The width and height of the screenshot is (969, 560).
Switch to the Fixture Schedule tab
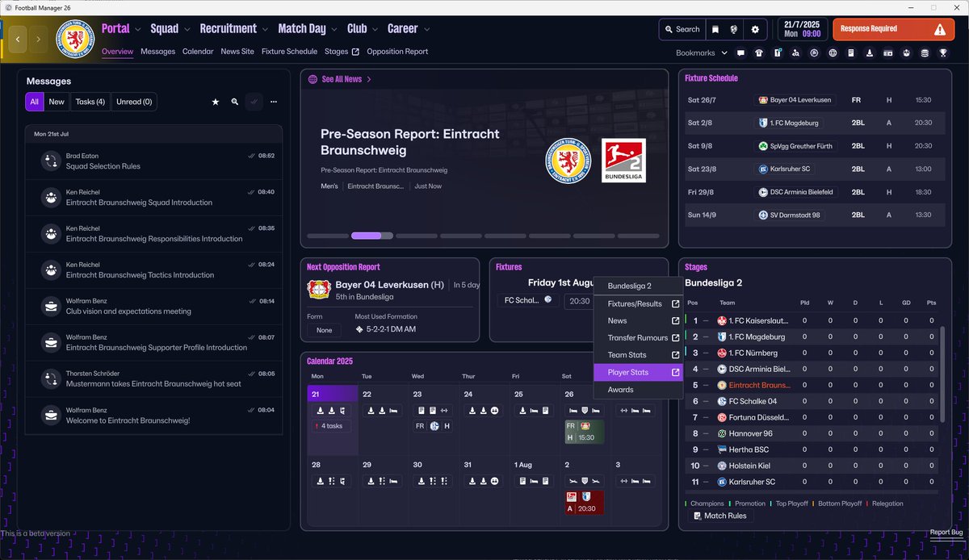pos(289,51)
